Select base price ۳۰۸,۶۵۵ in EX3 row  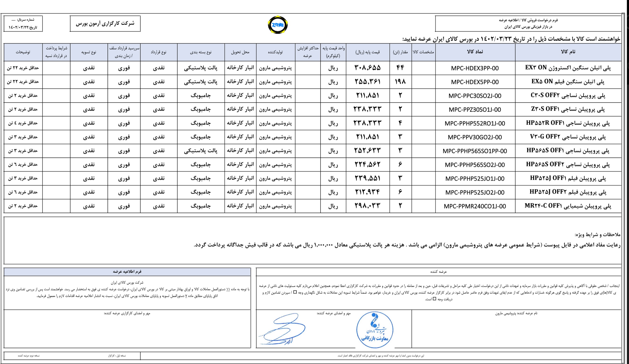(x=368, y=68)
